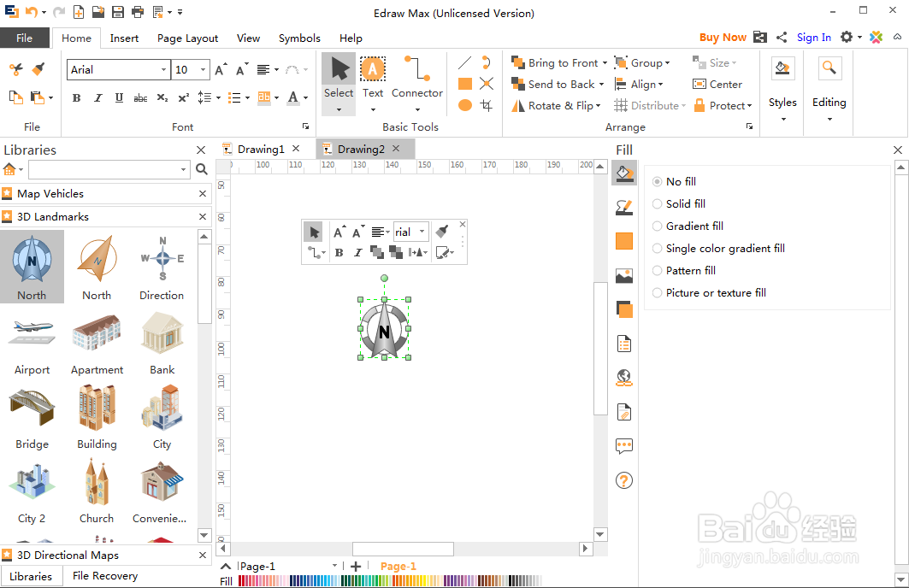Click a red swatch in Fill color bar
Screen dimensions: 909x588
(244, 581)
